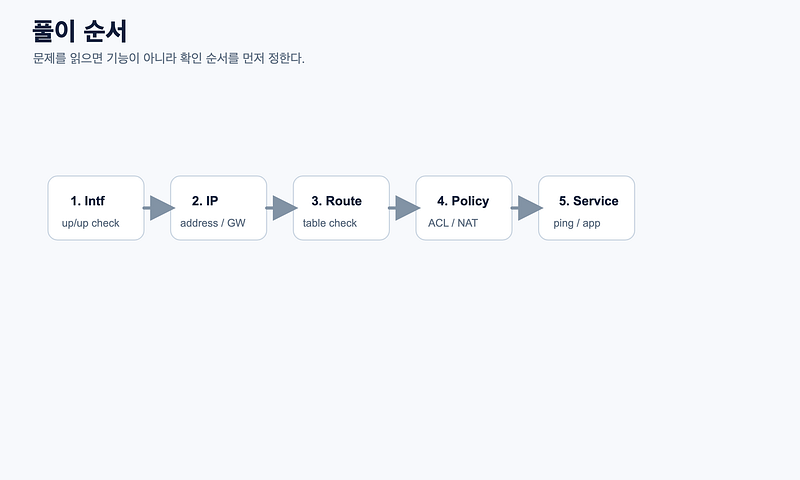This screenshot has height=480, width=800.
Task: Click the arrow between IP and Route
Action: pyautogui.click(x=281, y=208)
